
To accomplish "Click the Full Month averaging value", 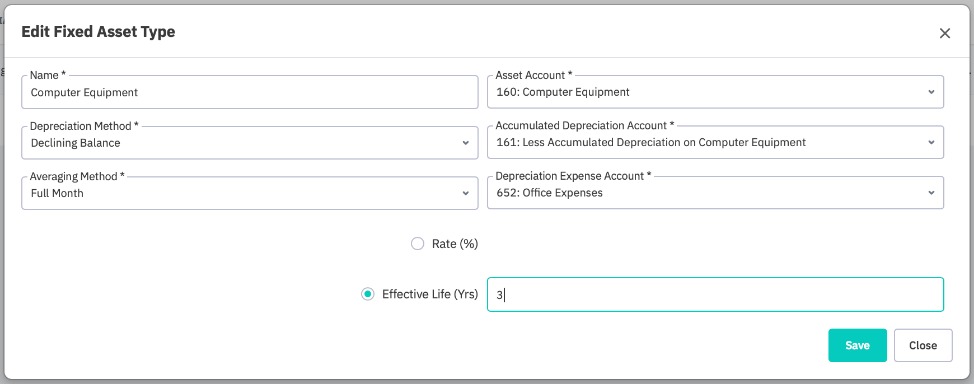I will point(57,193).
